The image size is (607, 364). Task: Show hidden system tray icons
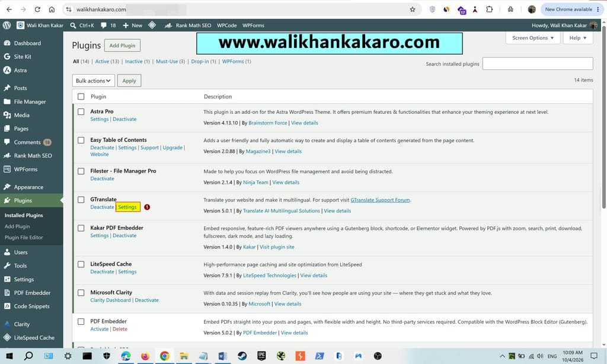[502, 356]
